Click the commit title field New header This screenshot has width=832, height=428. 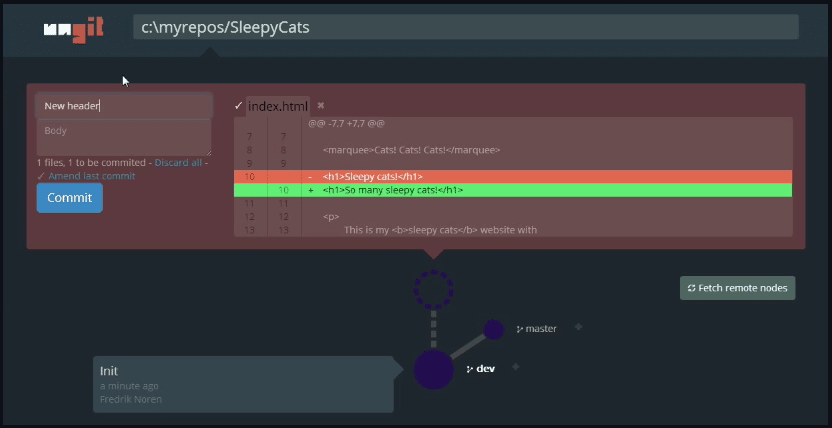coord(124,106)
